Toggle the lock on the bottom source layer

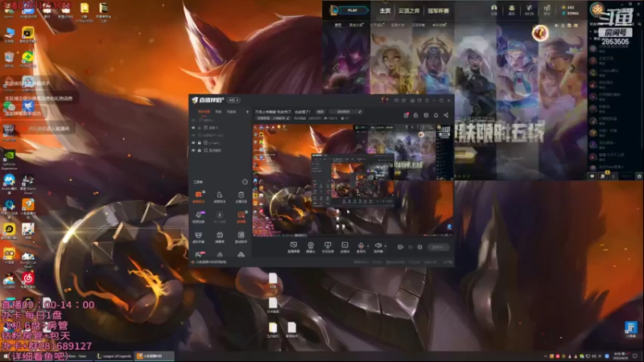199,150
